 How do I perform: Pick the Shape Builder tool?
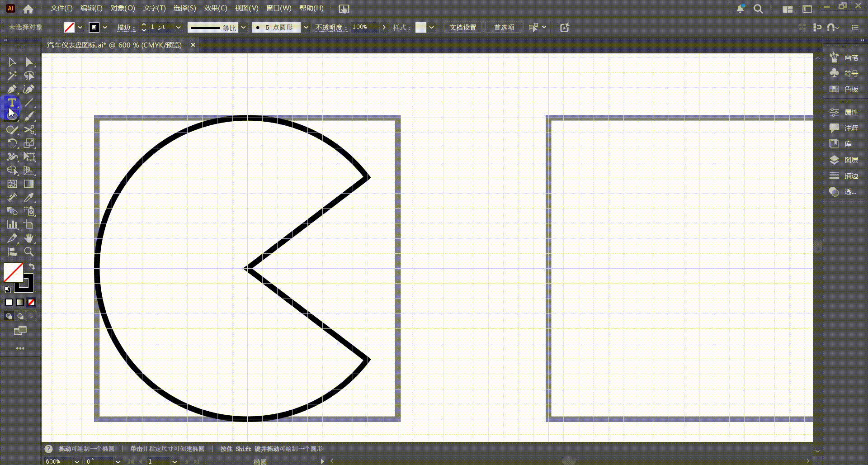tap(12, 171)
